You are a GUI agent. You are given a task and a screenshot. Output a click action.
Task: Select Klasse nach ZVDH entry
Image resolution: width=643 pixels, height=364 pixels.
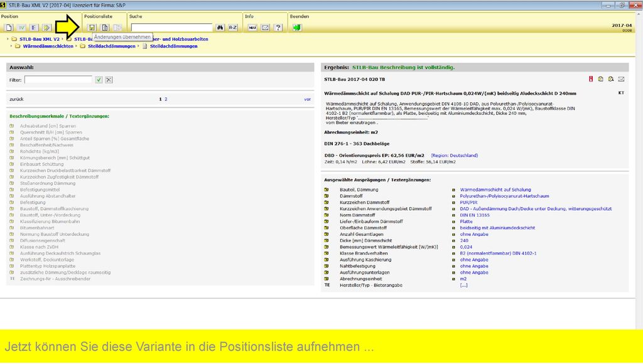40,247
